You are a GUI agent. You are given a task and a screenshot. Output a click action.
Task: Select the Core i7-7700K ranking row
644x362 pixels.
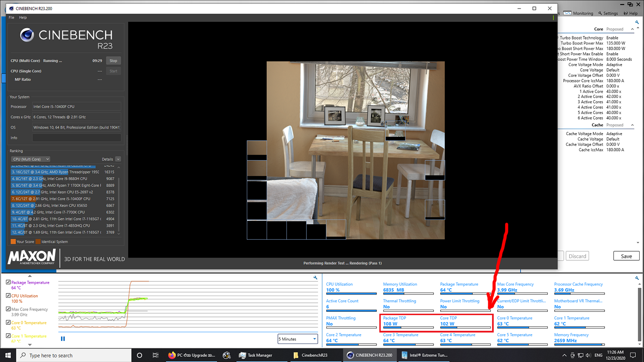(63, 212)
